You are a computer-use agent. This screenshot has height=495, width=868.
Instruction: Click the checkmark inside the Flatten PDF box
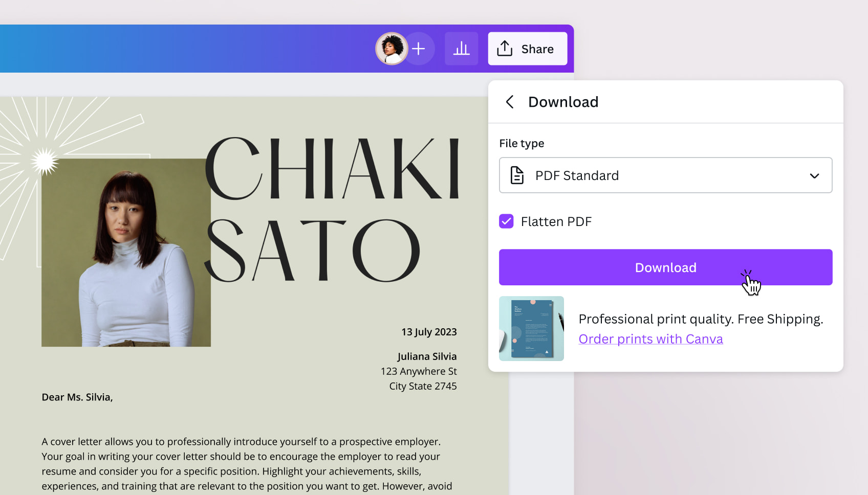506,221
